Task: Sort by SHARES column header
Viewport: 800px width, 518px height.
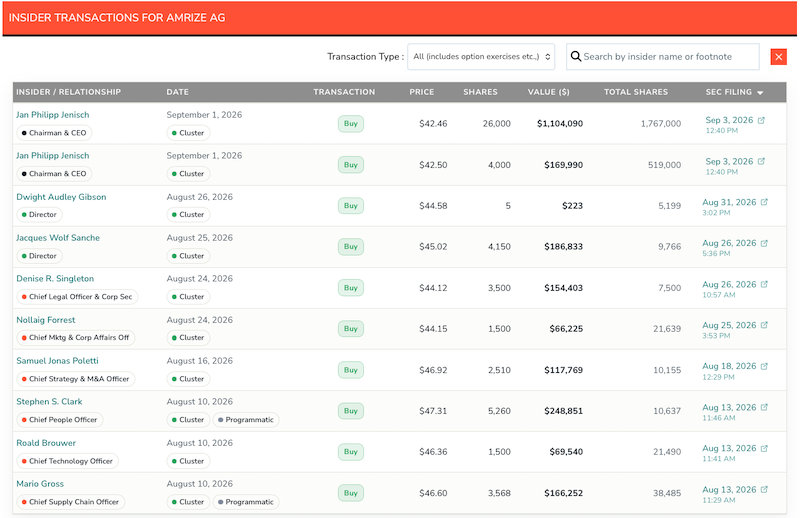Action: pos(480,92)
